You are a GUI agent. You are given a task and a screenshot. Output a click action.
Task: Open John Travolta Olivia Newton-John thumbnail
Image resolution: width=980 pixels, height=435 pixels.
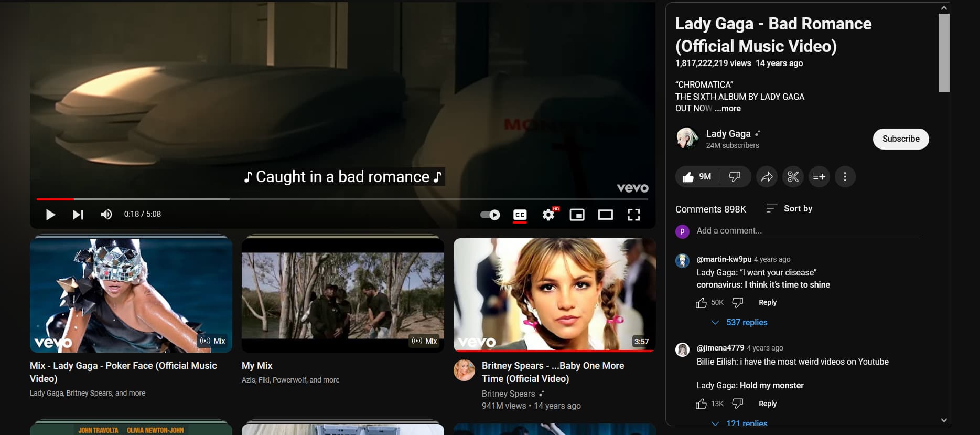(x=131, y=429)
